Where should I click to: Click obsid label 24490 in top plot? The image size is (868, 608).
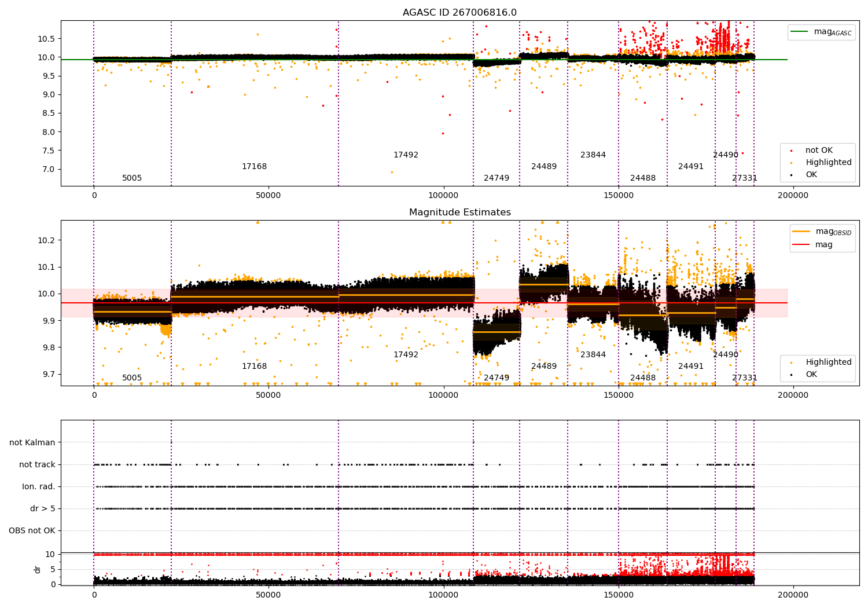726,155
